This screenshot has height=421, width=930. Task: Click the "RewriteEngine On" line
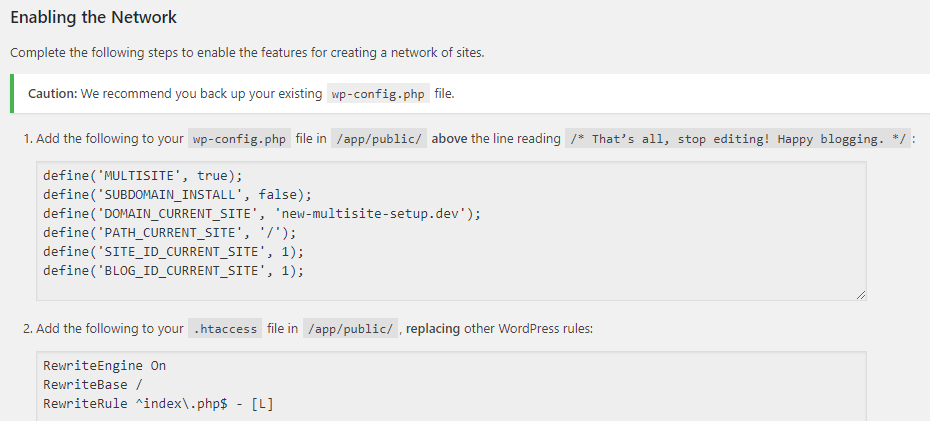[x=104, y=366]
